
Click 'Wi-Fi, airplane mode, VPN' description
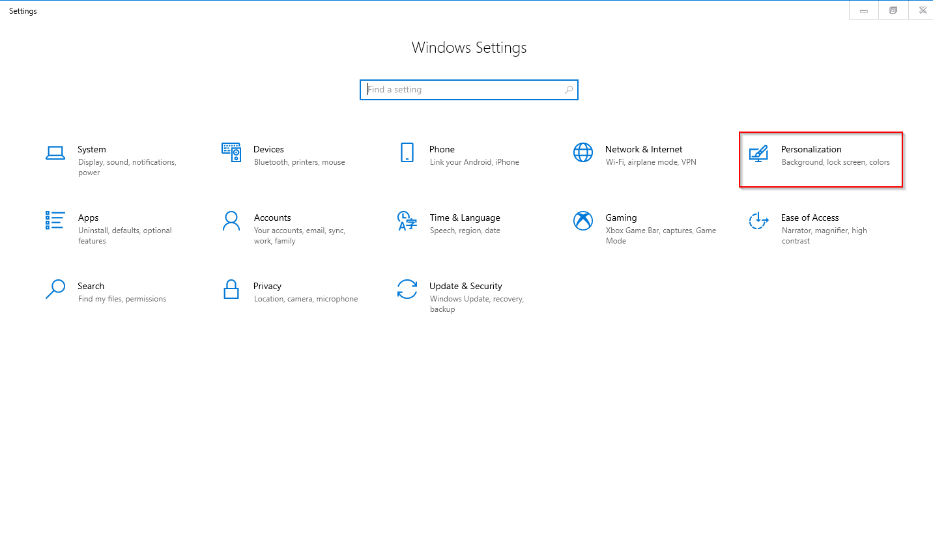651,162
